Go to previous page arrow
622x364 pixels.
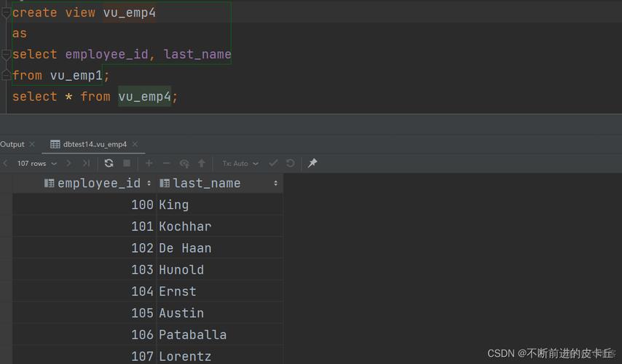5,163
